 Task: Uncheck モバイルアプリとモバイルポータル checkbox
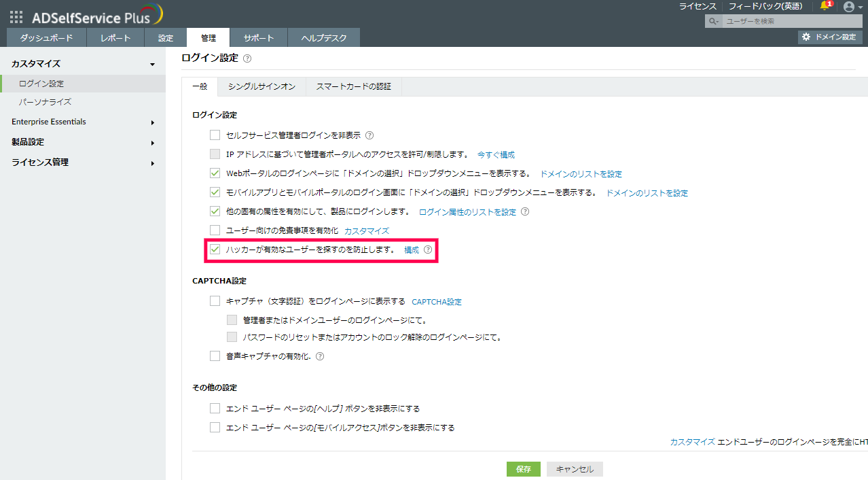click(x=215, y=192)
